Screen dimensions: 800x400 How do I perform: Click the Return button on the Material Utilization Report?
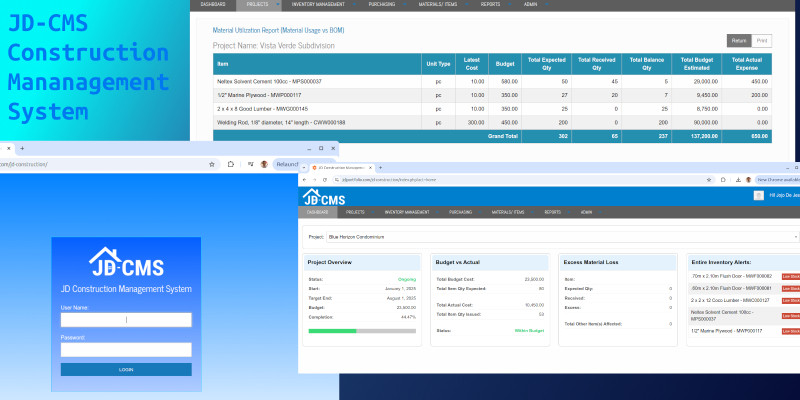click(x=739, y=41)
